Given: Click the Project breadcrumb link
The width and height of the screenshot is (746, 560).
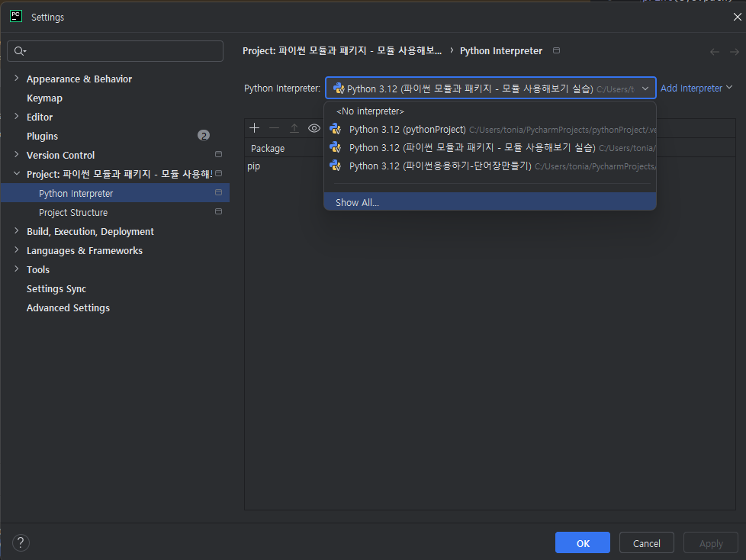Looking at the screenshot, I should [x=342, y=50].
